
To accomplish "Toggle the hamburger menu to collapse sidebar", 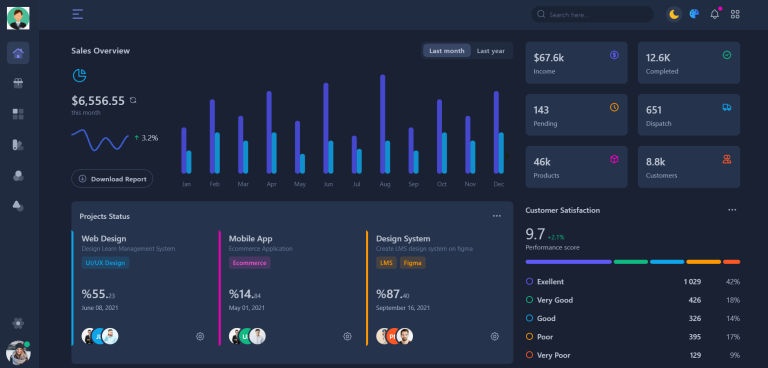I will (x=77, y=14).
